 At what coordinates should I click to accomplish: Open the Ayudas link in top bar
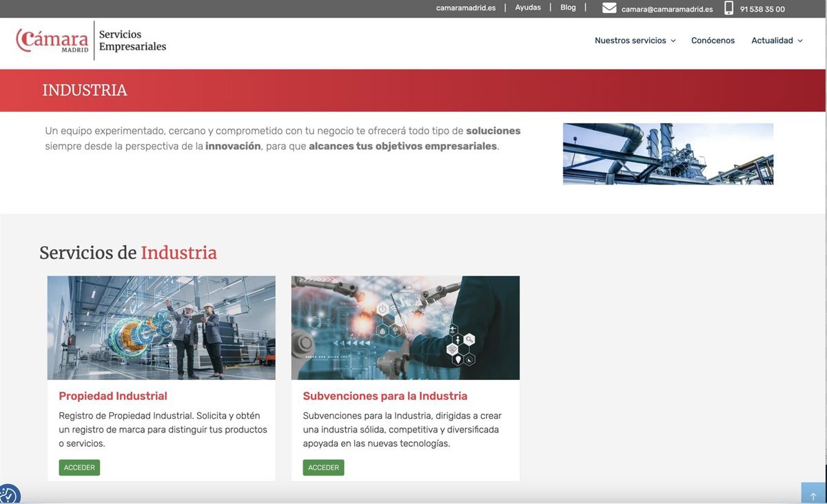tap(528, 8)
